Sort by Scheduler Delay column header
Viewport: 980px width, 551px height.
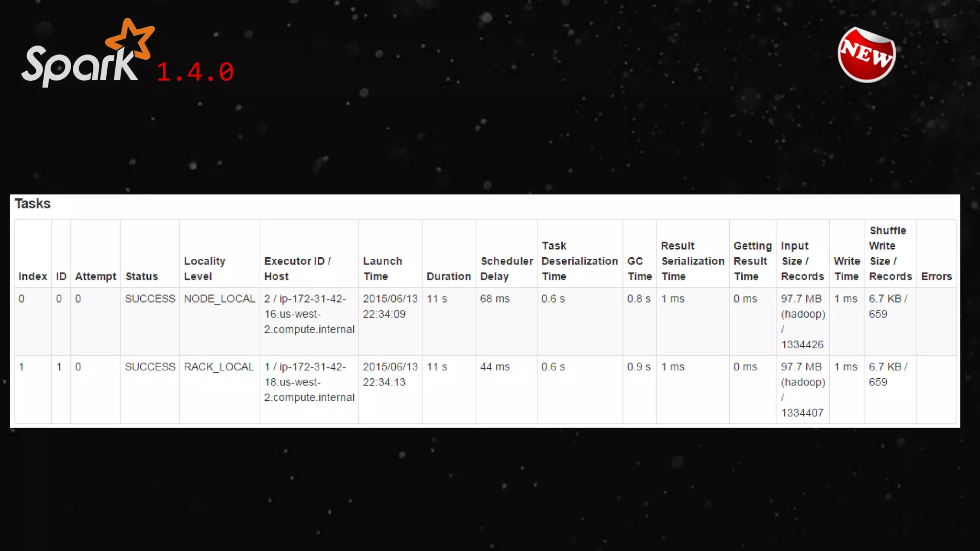[506, 269]
